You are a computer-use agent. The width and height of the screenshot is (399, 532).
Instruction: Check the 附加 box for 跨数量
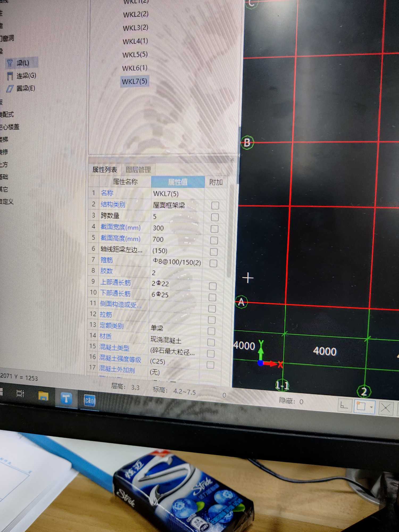click(x=215, y=217)
